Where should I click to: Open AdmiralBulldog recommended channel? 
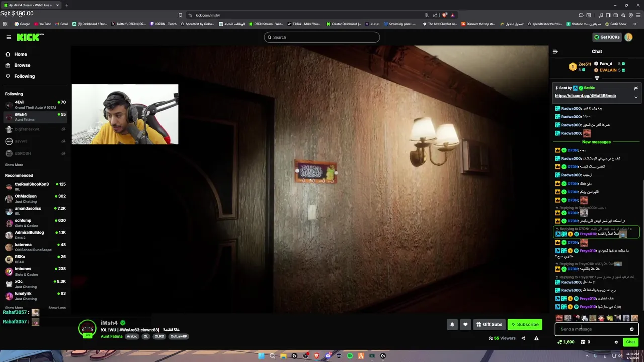(35, 235)
